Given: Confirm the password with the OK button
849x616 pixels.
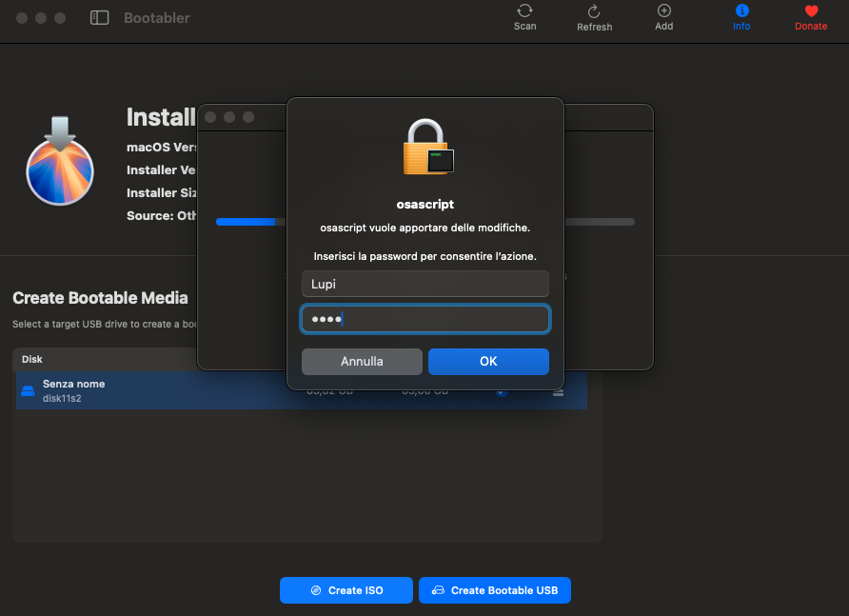Looking at the screenshot, I should coord(488,362).
